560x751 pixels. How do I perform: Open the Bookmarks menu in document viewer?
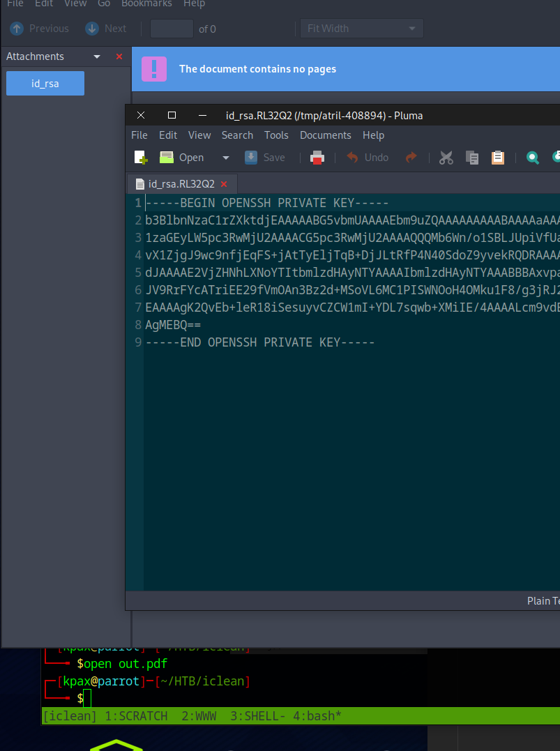pyautogui.click(x=145, y=4)
